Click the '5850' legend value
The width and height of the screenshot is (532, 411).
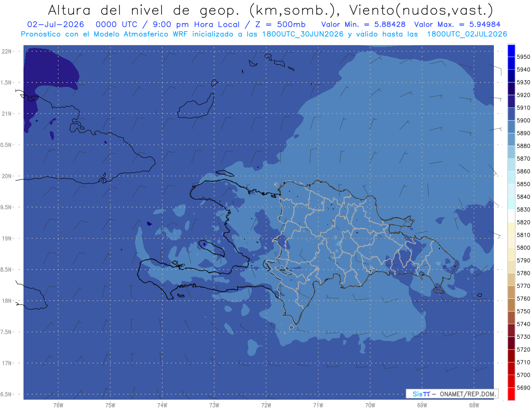523,184
